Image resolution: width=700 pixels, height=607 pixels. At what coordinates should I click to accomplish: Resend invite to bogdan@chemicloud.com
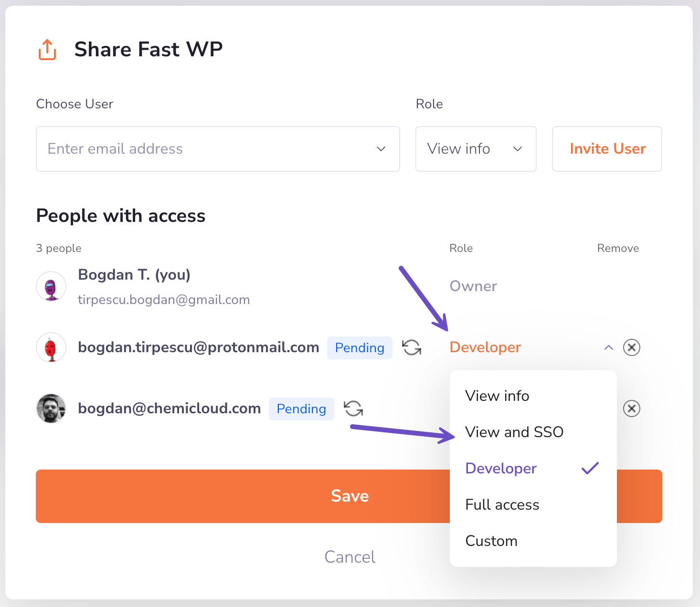[x=353, y=408]
